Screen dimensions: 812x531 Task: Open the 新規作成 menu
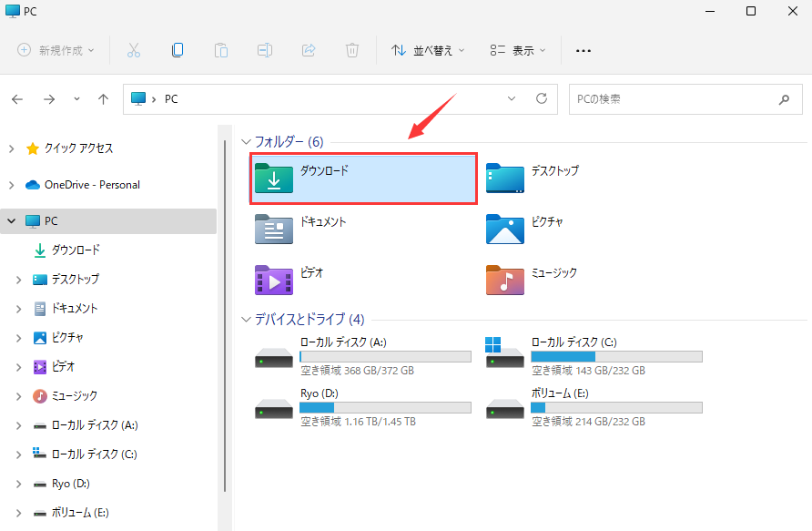pyautogui.click(x=55, y=50)
